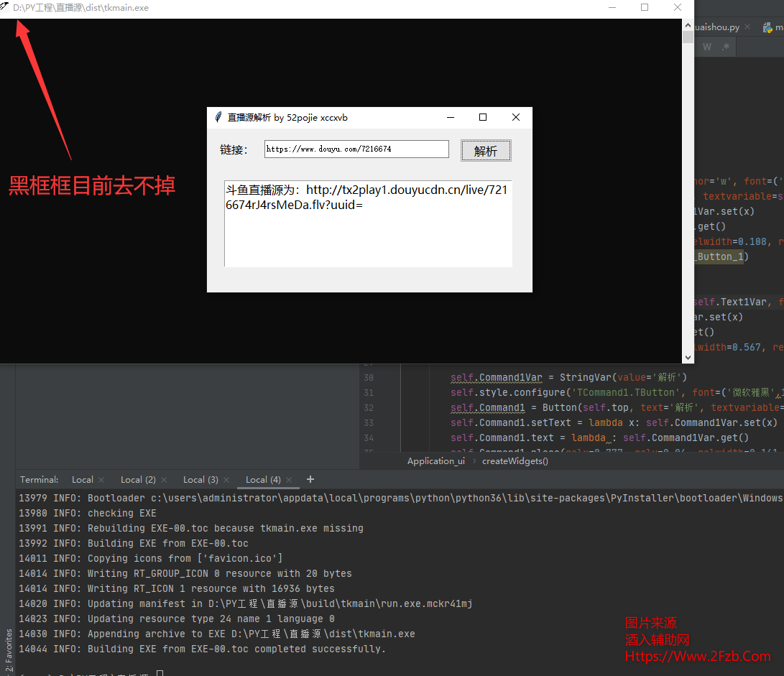Viewport: 784px width, 676px height.
Task: Open the Favorites side tool window
Action: [x=9, y=650]
